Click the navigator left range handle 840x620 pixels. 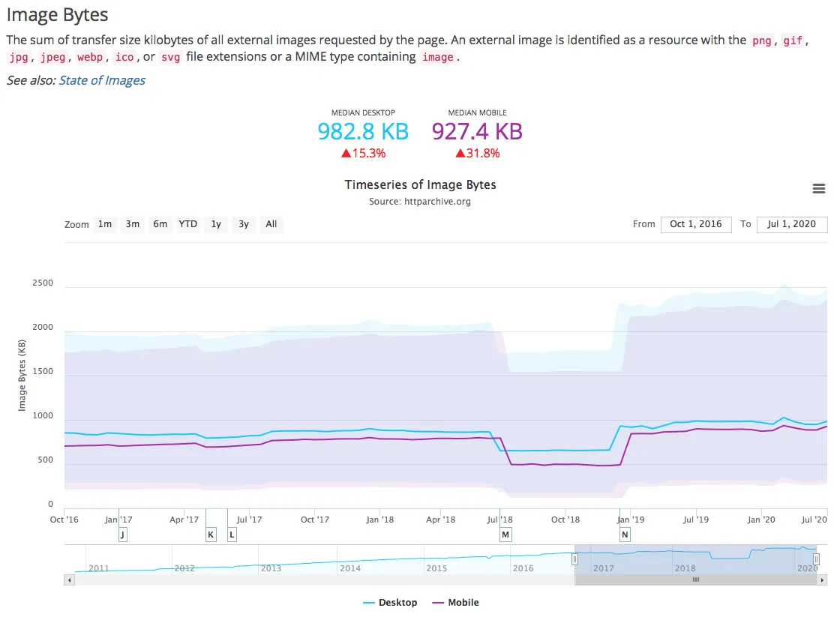(x=574, y=559)
